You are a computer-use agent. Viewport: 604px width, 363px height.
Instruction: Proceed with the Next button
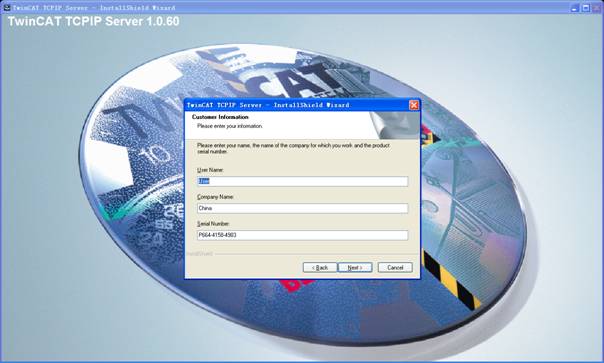(x=355, y=267)
